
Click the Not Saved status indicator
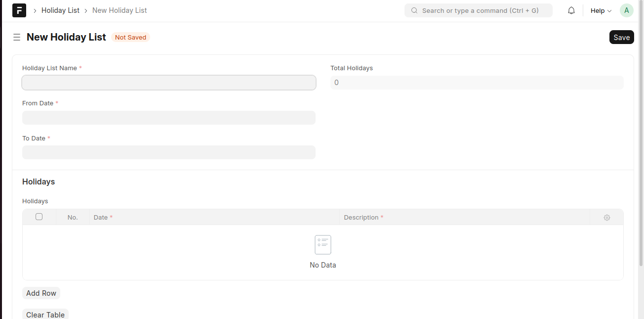tap(130, 38)
